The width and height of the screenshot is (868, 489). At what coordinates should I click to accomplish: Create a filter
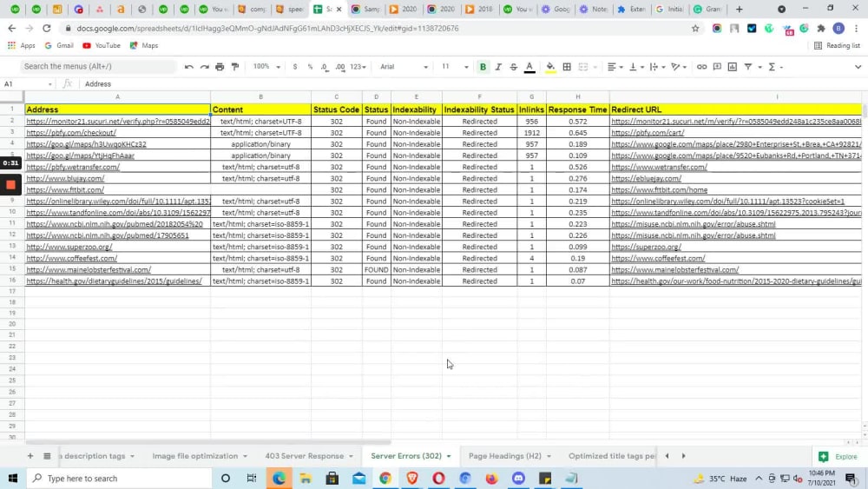pos(748,67)
